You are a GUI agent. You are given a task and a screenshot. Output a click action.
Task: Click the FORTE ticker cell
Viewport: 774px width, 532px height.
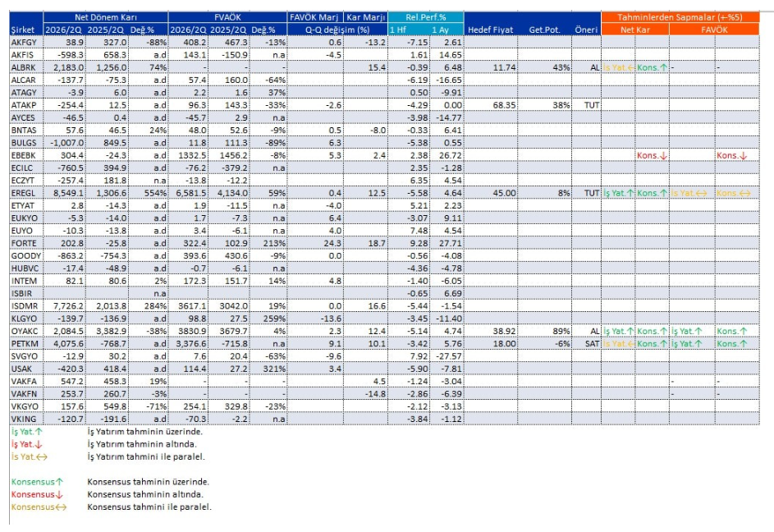click(x=26, y=243)
